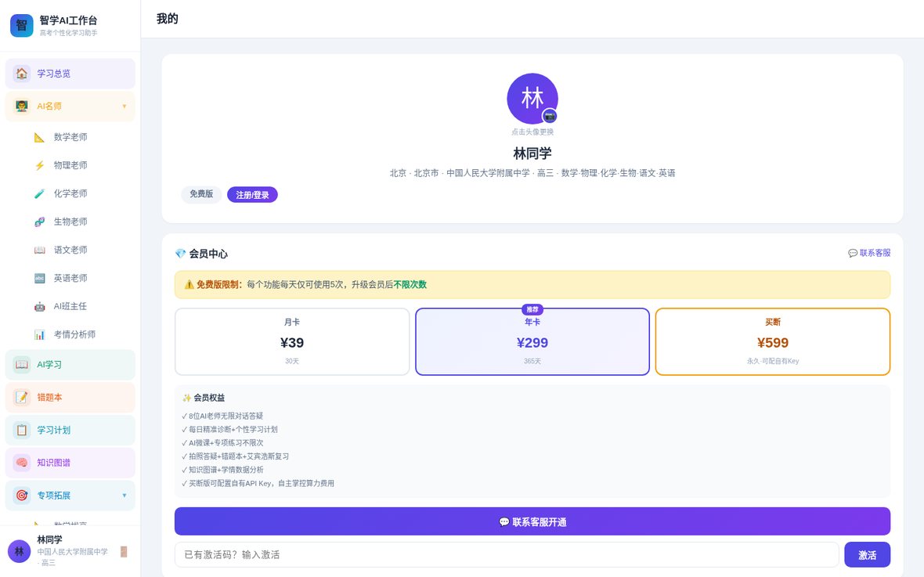The width and height of the screenshot is (924, 577).
Task: Open 语文老师 via its book icon
Action: click(x=39, y=251)
